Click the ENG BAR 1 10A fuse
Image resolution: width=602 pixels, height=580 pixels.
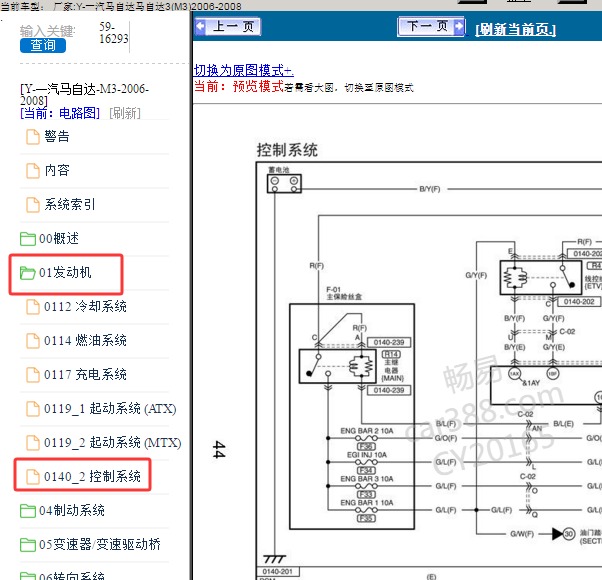367,510
